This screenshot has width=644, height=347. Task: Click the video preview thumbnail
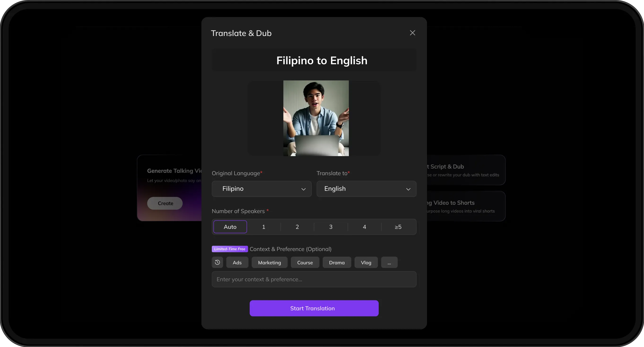point(316,118)
